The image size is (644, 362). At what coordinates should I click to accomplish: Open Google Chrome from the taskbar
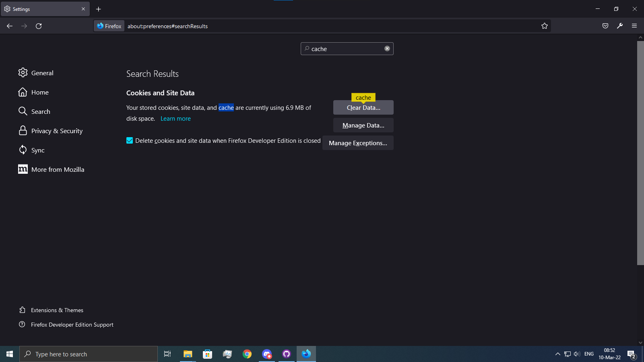coord(247,354)
